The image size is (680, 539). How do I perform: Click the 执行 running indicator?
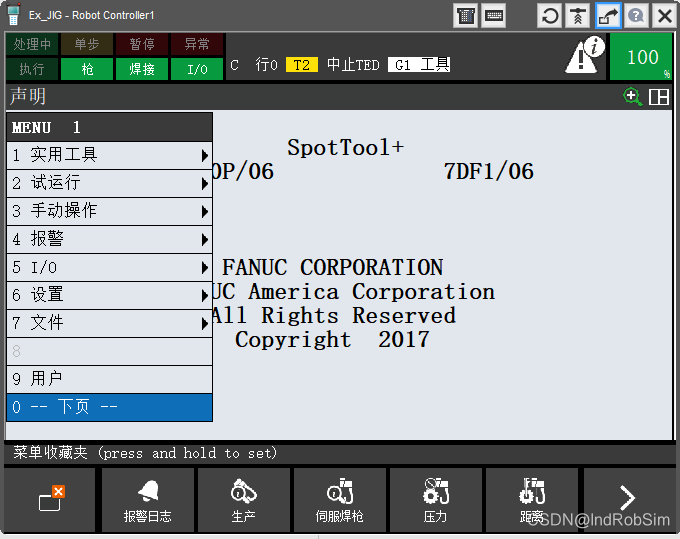pos(32,69)
